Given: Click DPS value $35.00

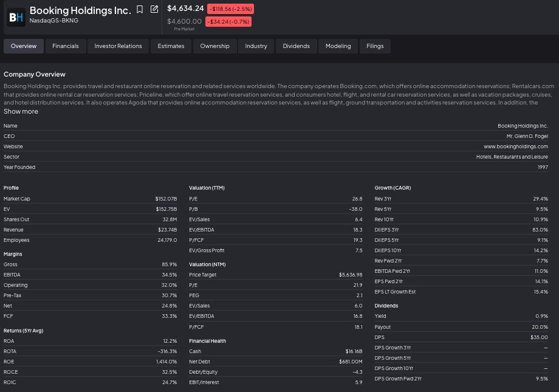Looking at the screenshot, I should point(539,337).
